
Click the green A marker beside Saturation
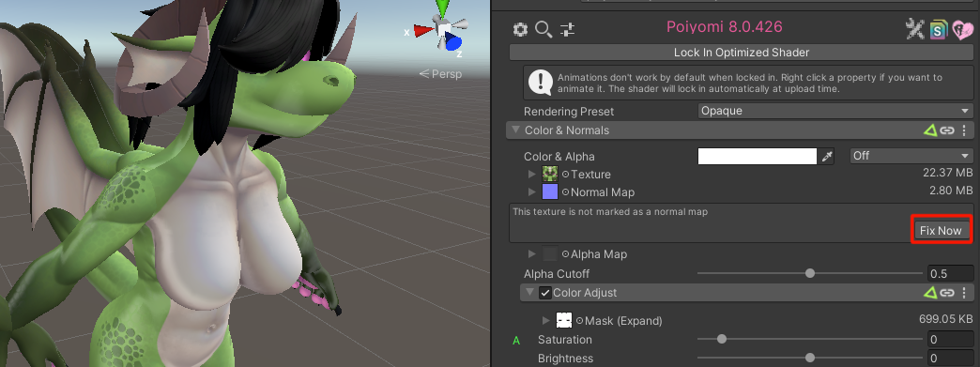[x=516, y=341]
